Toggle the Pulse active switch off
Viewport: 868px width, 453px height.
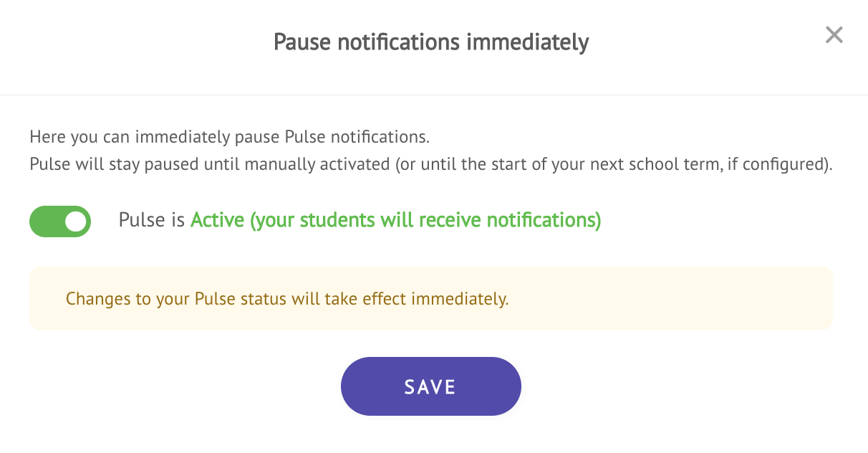(60, 221)
